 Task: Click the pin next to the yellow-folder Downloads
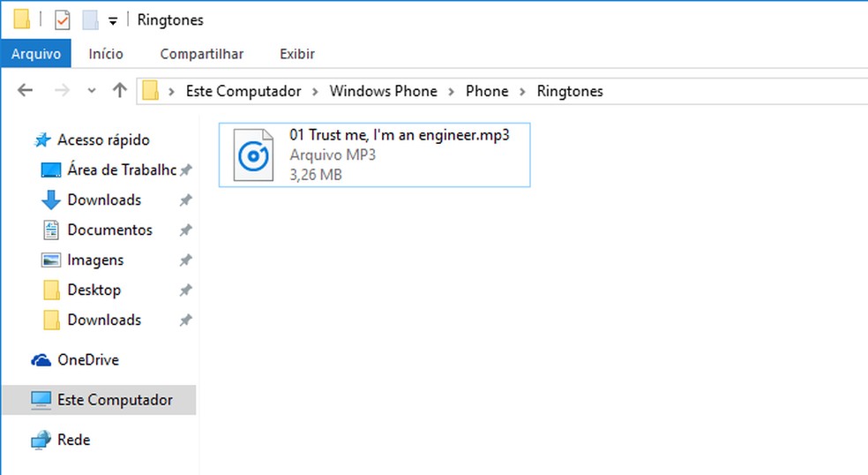tap(186, 320)
